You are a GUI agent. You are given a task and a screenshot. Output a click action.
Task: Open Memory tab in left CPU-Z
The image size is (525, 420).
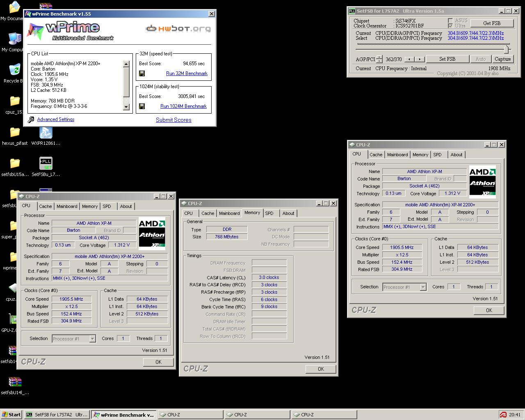pos(90,206)
